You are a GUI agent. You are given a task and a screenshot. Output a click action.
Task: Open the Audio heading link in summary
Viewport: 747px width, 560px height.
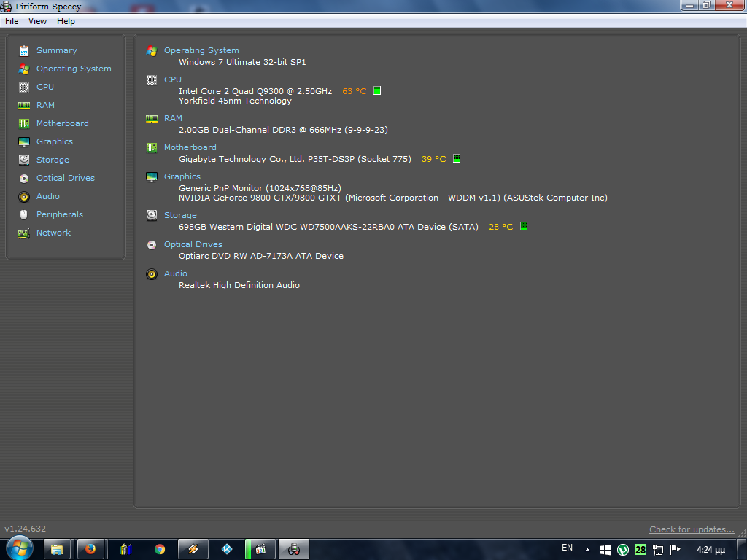175,273
